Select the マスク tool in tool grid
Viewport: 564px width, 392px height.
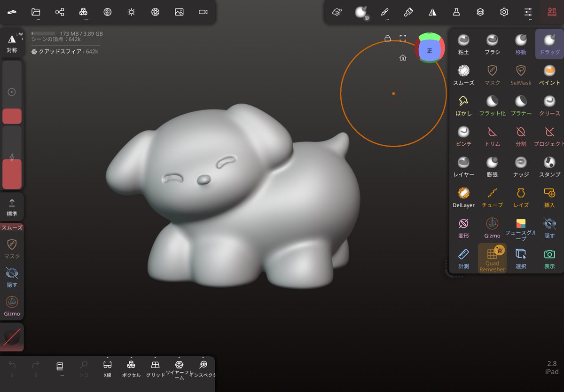click(x=492, y=75)
